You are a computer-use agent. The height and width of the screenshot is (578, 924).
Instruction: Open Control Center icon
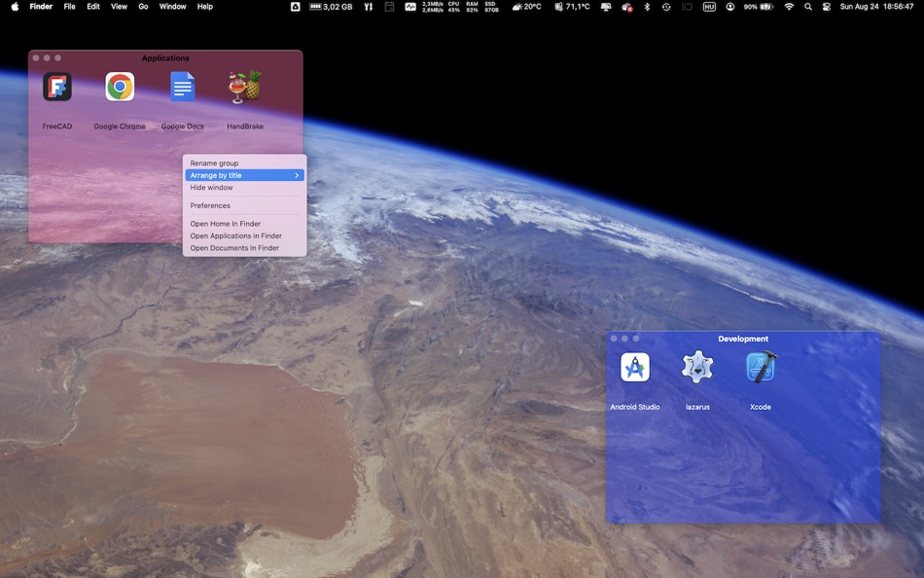pyautogui.click(x=827, y=7)
